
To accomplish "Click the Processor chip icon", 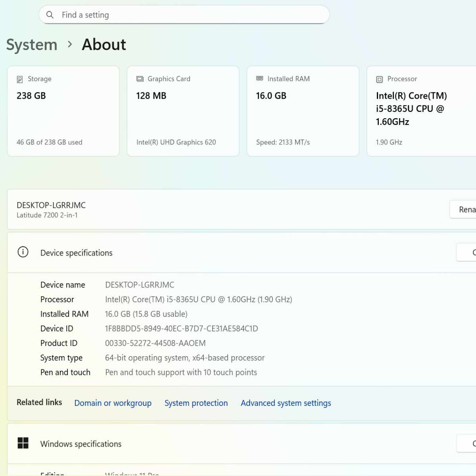I will [380, 79].
